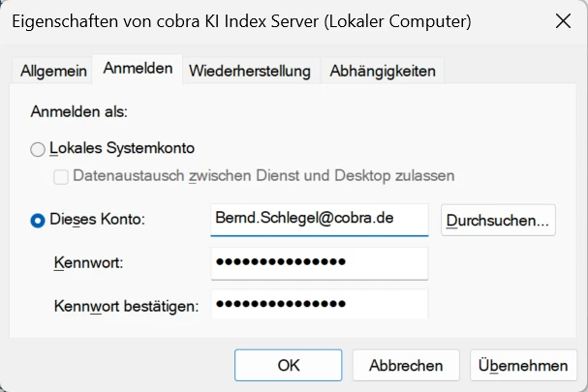Image resolution: width=588 pixels, height=392 pixels.
Task: Close the cobra KI Index Server properties dialog
Action: click(563, 21)
